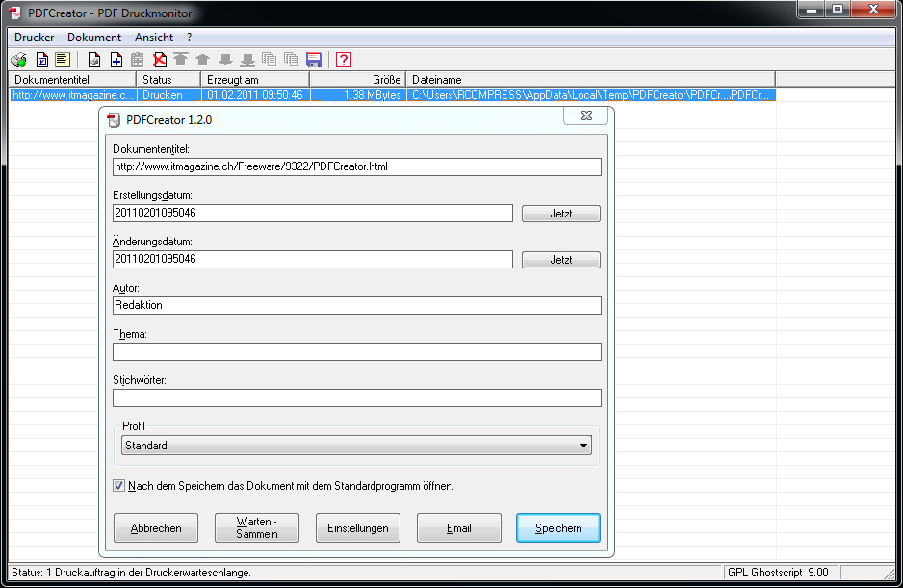Click the printer stop icon with green light
Viewport: 903px width, 588px height.
coord(19,60)
